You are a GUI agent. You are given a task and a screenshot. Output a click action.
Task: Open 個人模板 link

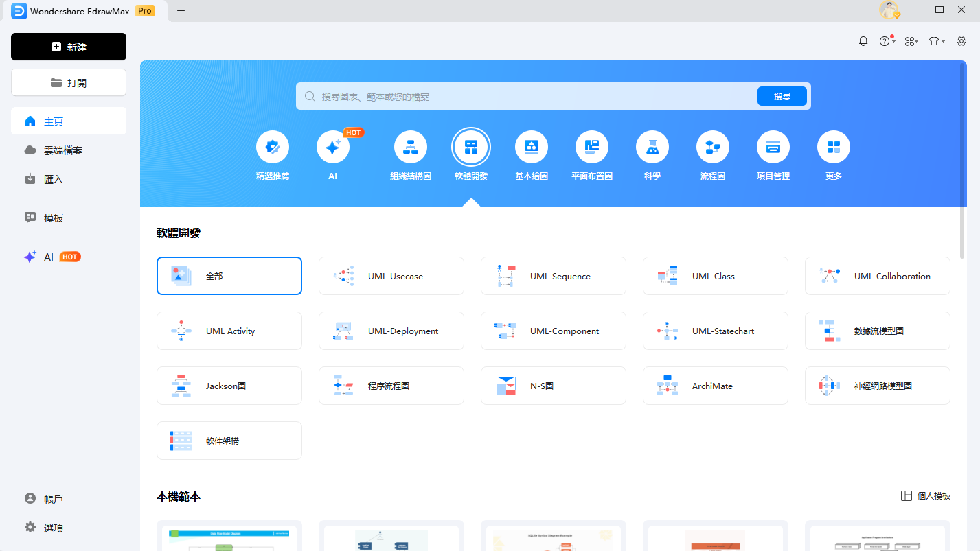[x=926, y=496]
